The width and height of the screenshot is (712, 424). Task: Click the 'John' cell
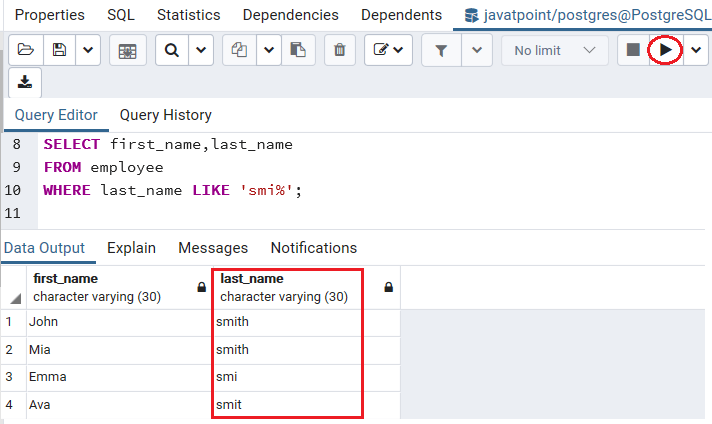pyautogui.click(x=119, y=322)
